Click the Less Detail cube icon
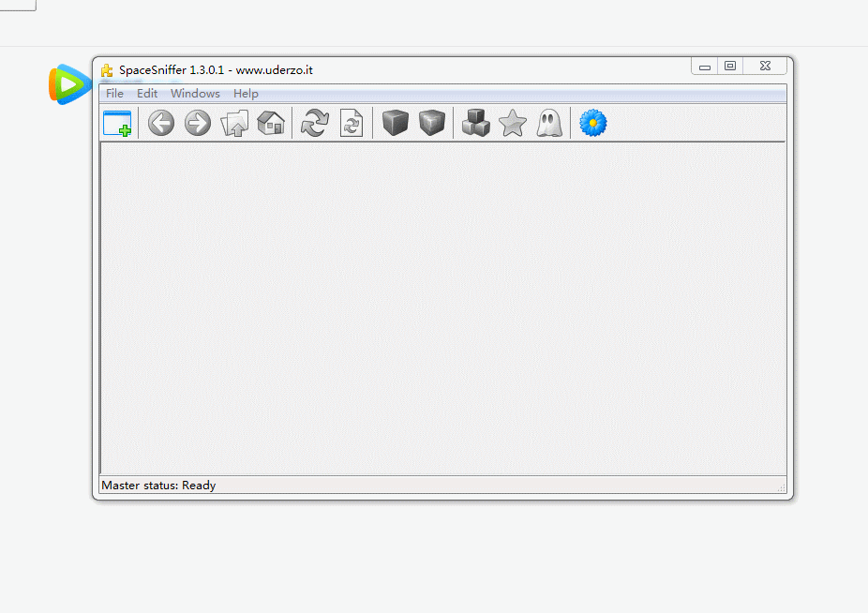The image size is (868, 613). pyautogui.click(x=396, y=123)
